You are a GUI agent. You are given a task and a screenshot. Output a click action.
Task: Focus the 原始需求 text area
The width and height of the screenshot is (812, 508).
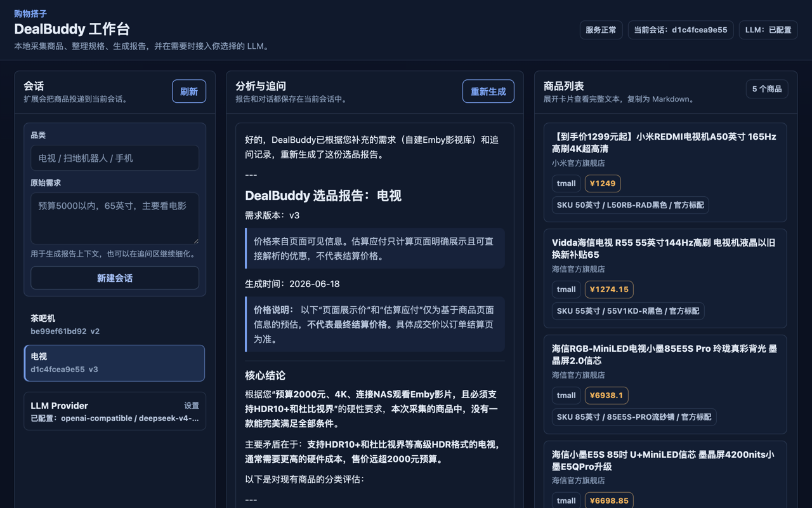pos(115,218)
